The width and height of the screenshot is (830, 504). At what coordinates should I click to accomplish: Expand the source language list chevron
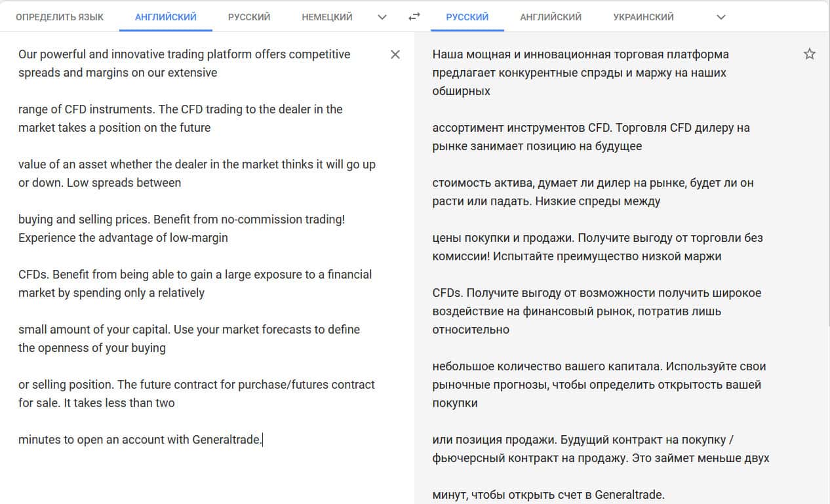382,17
